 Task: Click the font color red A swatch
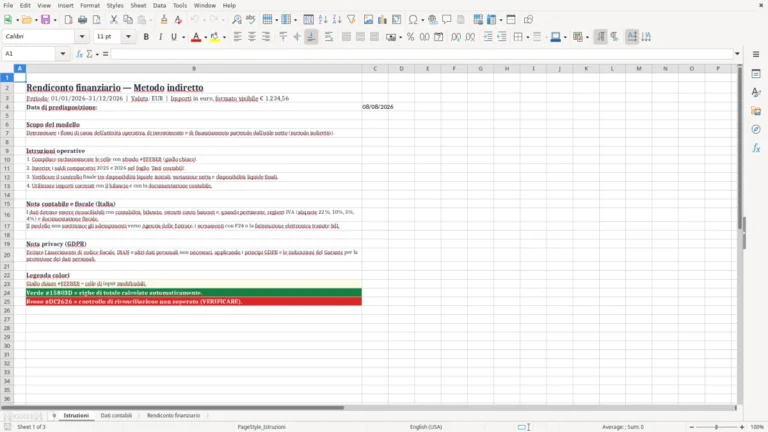196,37
